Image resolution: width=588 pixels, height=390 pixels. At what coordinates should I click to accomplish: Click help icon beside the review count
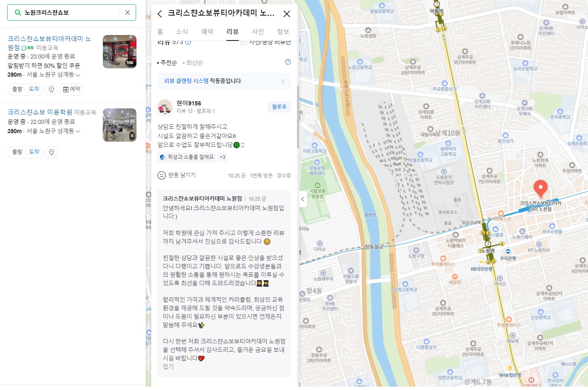pyautogui.click(x=188, y=42)
